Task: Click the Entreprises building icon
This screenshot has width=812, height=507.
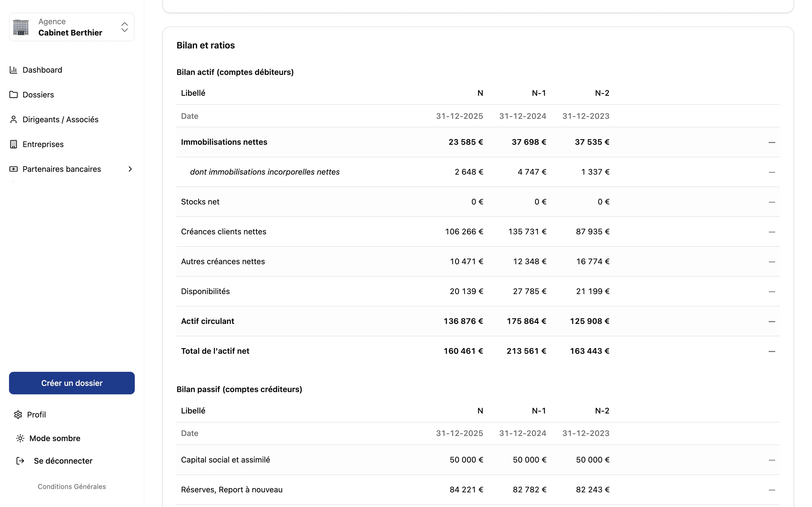Action: [x=14, y=144]
